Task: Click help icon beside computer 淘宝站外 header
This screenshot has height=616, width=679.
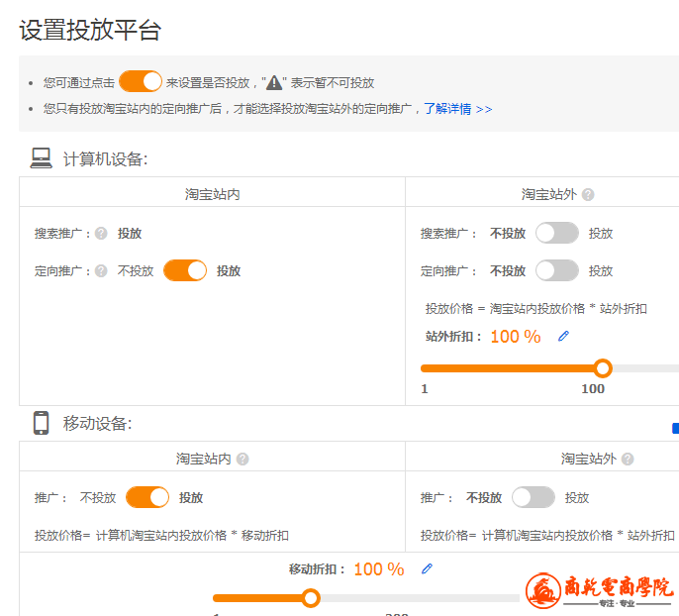Action: click(588, 194)
